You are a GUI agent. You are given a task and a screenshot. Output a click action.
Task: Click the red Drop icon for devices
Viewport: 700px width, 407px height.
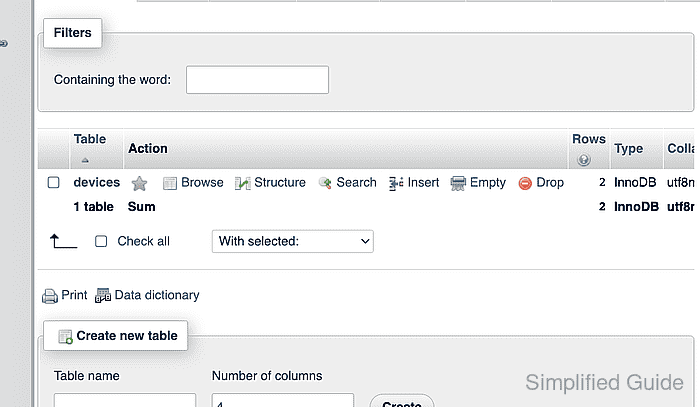pos(525,183)
